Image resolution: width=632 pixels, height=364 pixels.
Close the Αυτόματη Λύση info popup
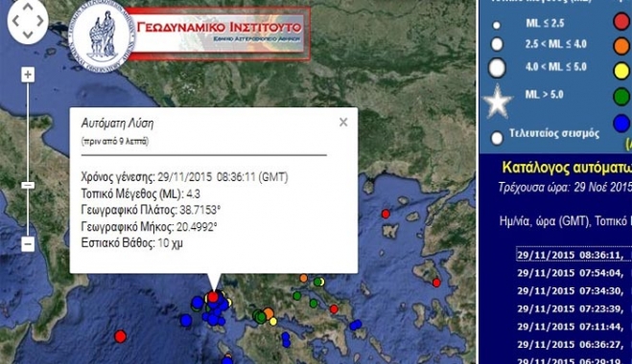(343, 122)
